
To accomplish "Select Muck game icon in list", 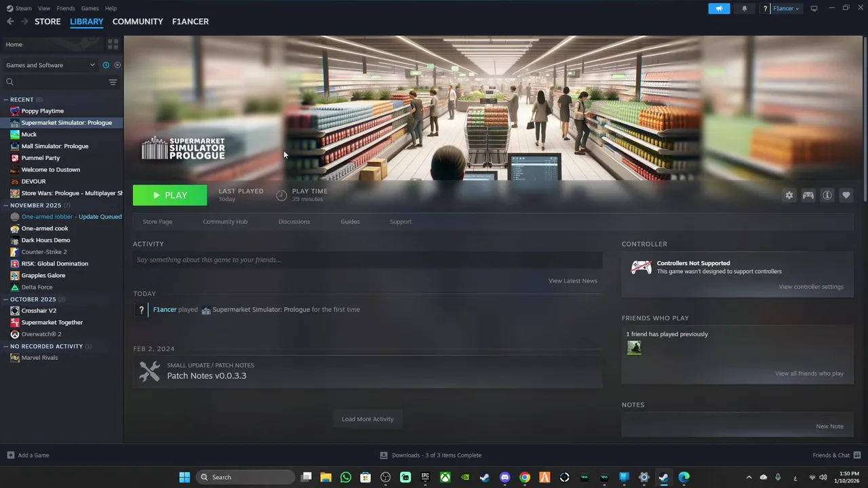I will (x=15, y=134).
